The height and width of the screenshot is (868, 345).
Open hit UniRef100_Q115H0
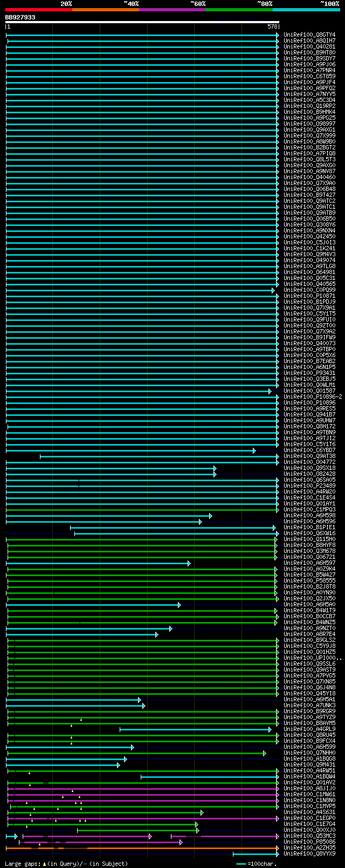click(309, 539)
